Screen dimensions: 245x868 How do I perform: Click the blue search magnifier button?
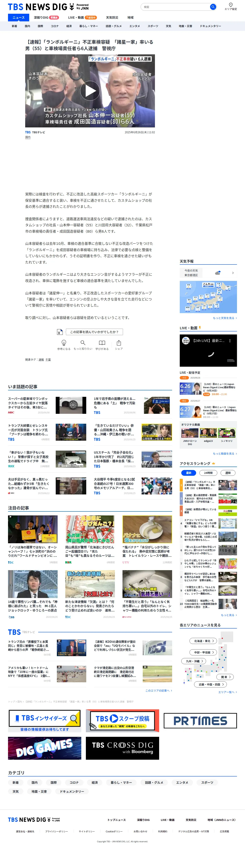[x=213, y=7]
